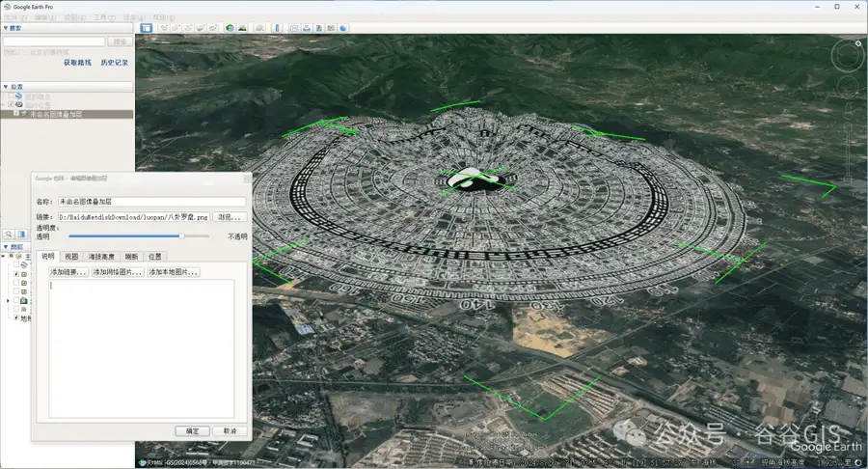The width and height of the screenshot is (868, 469).
Task: Click the ruler toolbar icon
Action: pos(278,28)
